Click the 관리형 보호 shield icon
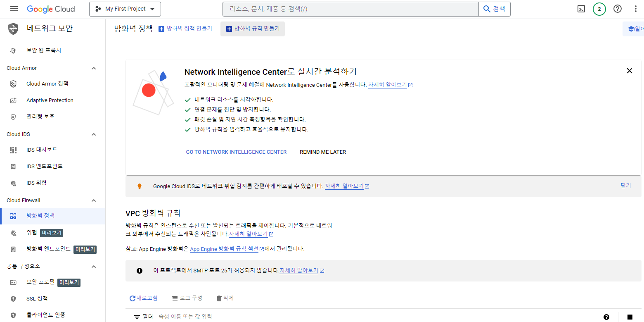The image size is (644, 322). pyautogui.click(x=13, y=117)
